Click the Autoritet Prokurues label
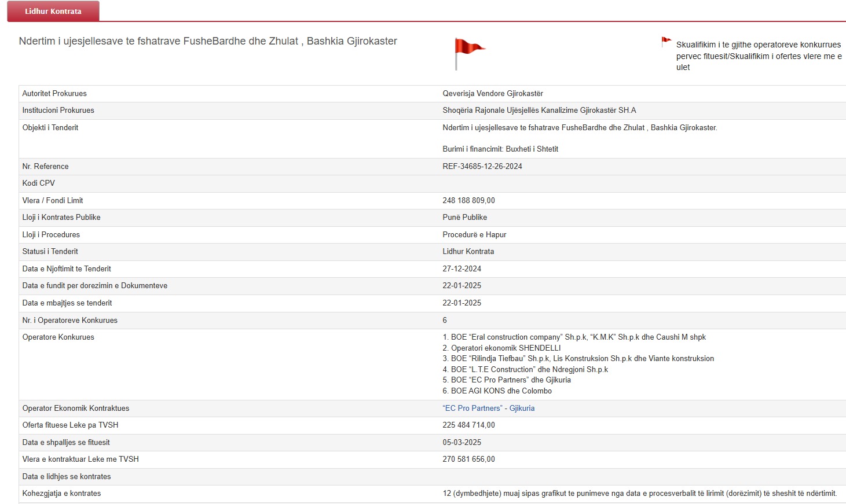The image size is (846, 504). tap(54, 93)
